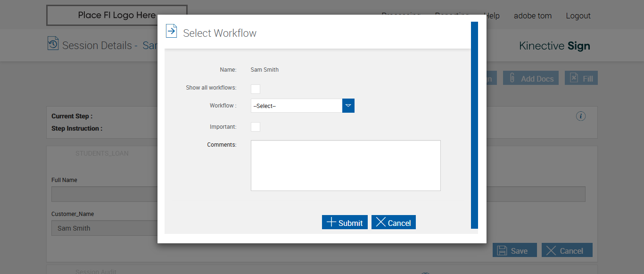Switch to the STUDENTS_LOAN tab

pos(102,153)
